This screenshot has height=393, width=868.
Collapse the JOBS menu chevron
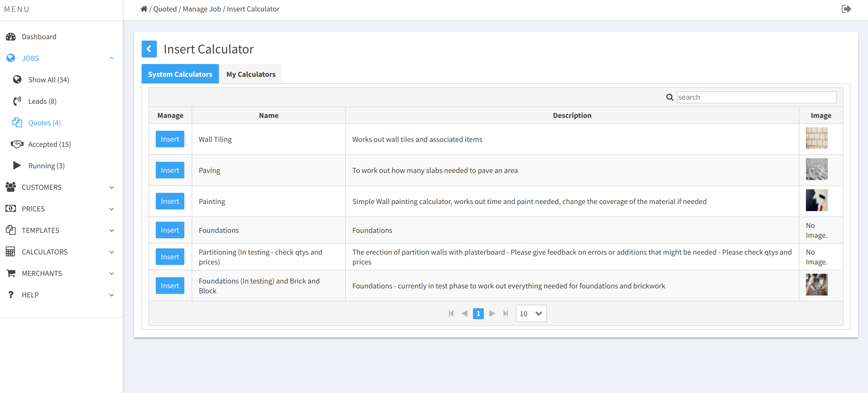pos(112,58)
